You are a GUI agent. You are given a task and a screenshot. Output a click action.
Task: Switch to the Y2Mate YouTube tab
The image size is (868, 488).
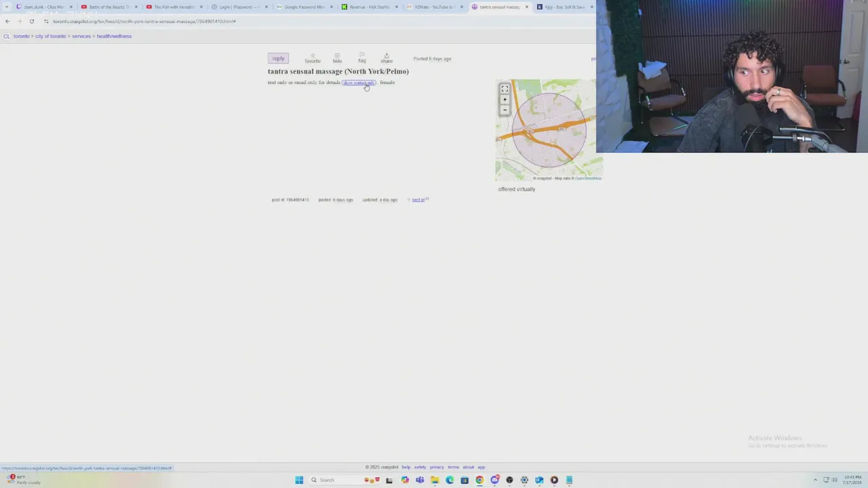click(x=435, y=7)
